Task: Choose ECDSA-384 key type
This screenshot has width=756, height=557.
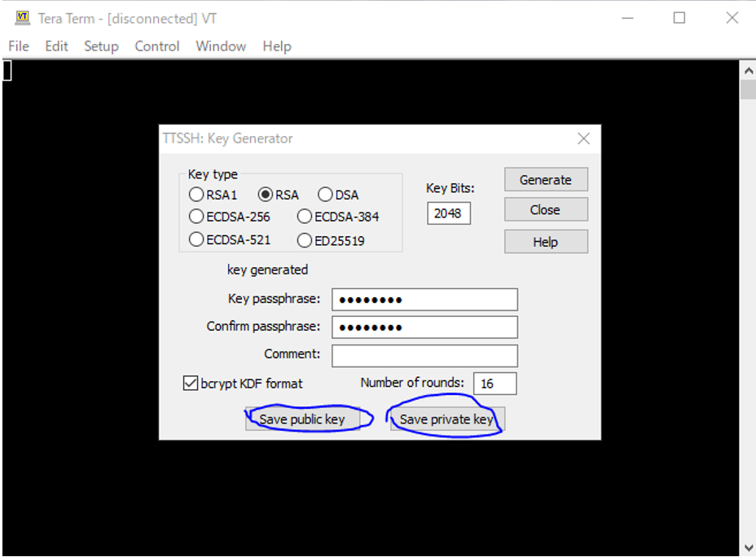Action: tap(305, 217)
